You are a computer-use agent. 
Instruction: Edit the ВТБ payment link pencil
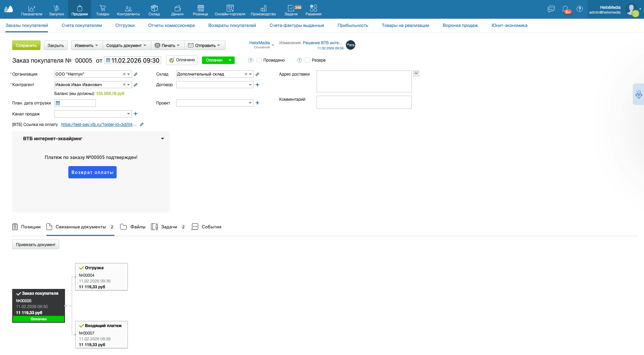(x=142, y=125)
